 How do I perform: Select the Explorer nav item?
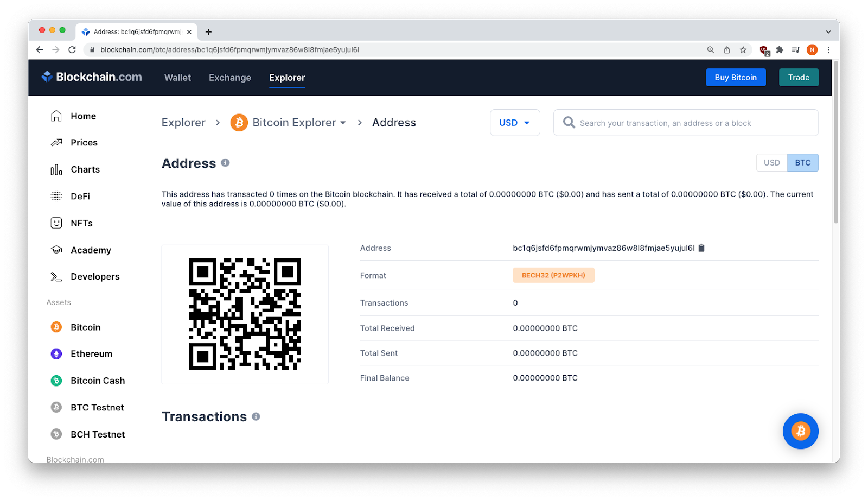(x=287, y=78)
